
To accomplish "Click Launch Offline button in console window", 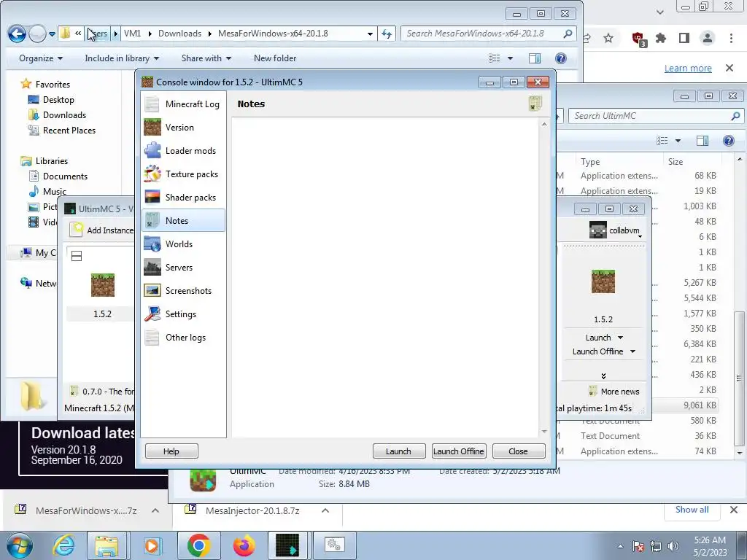I will 459,451.
